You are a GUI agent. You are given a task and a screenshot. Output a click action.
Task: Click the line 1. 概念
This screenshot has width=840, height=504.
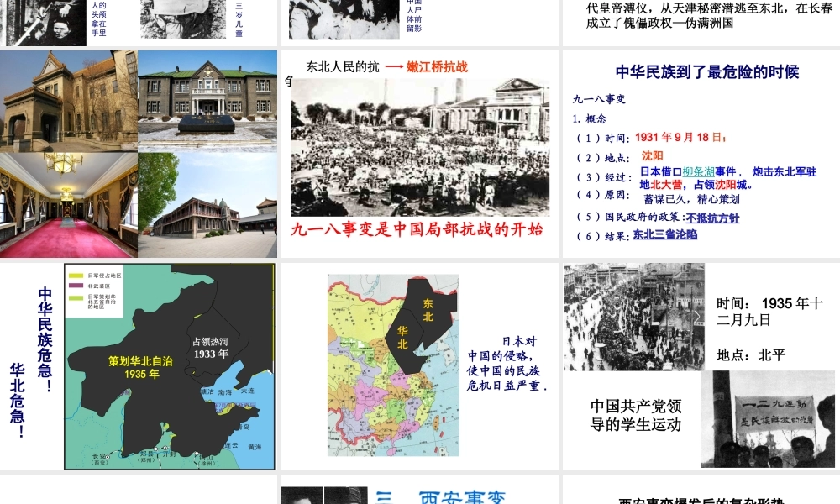tap(590, 118)
